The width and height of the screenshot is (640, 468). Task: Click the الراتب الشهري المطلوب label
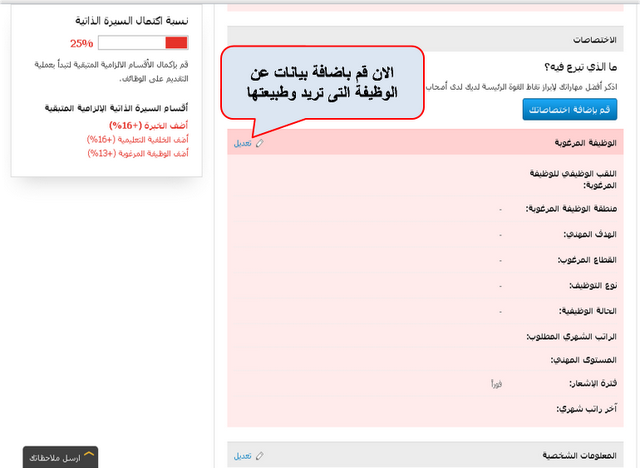click(571, 337)
